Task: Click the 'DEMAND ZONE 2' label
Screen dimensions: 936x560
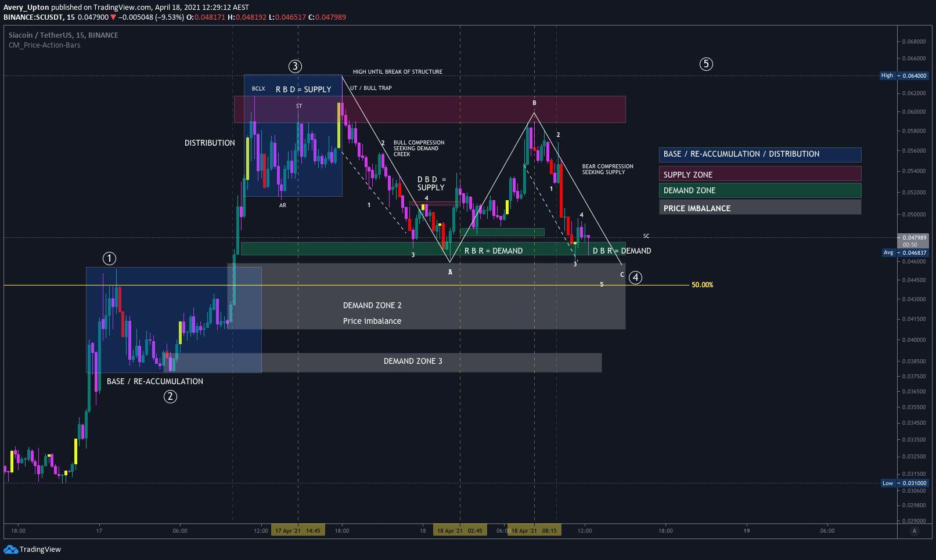Action: [372, 305]
